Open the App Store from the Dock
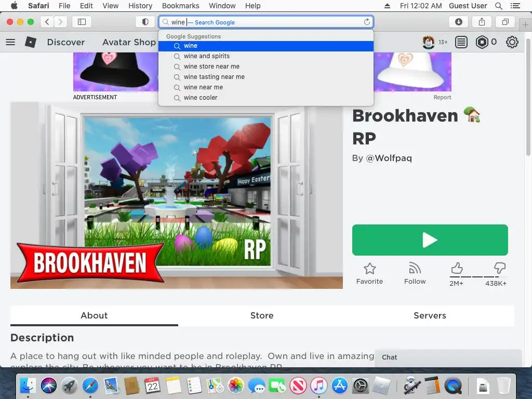The height and width of the screenshot is (399, 532). pos(340,385)
